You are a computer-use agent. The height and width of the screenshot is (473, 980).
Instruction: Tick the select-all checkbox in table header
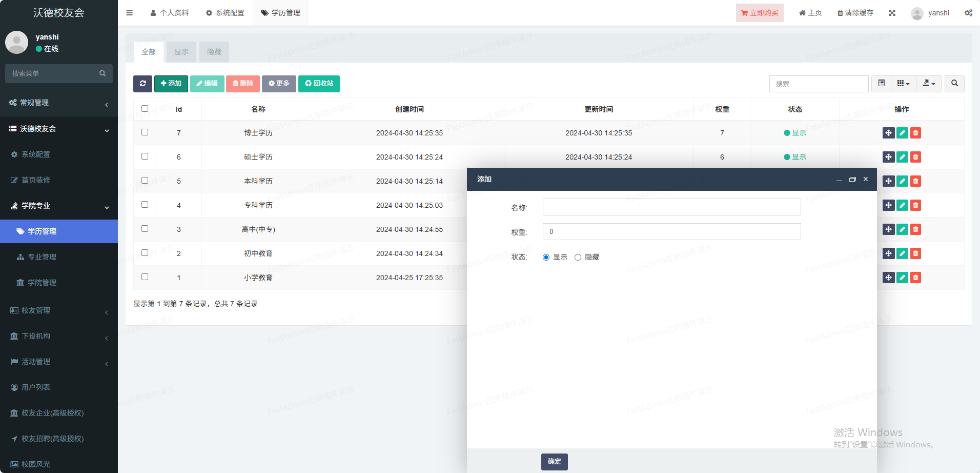pos(145,109)
